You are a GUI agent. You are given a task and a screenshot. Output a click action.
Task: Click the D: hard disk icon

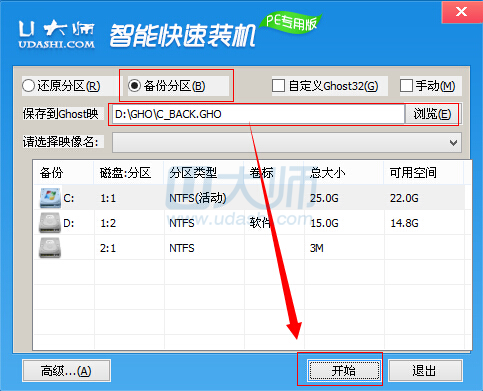point(50,223)
